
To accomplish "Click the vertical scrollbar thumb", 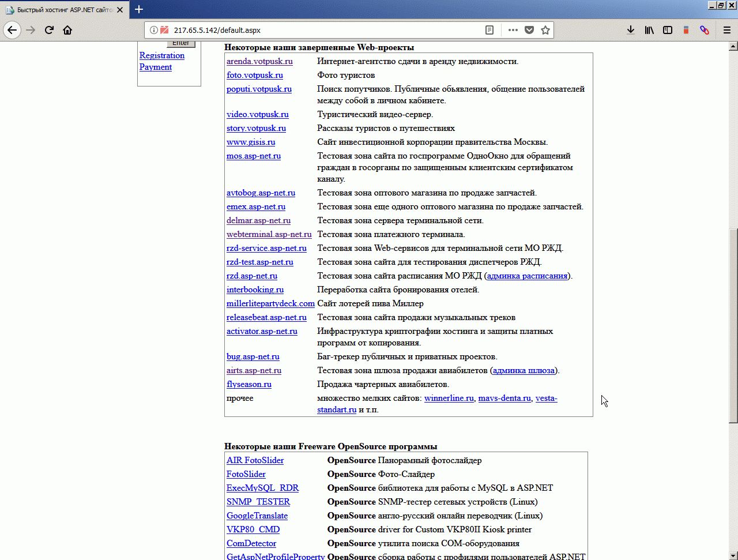I will [x=733, y=326].
